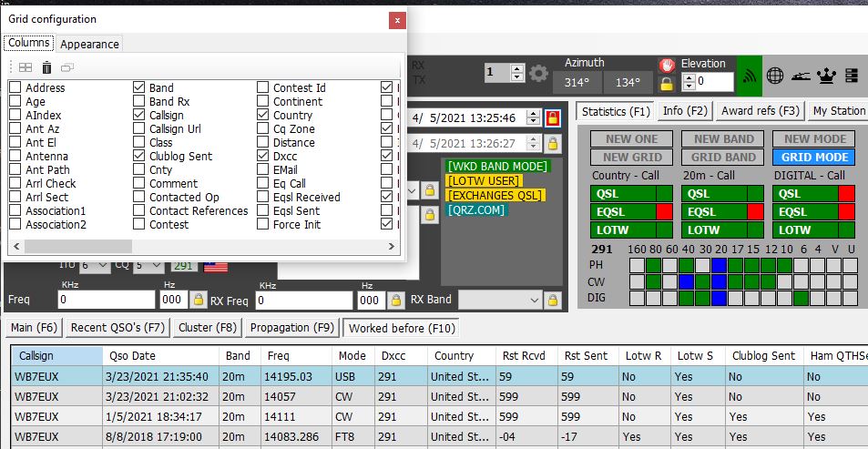Click the horizontal scrollbar in column list
This screenshot has height=449, width=868.
[78, 247]
